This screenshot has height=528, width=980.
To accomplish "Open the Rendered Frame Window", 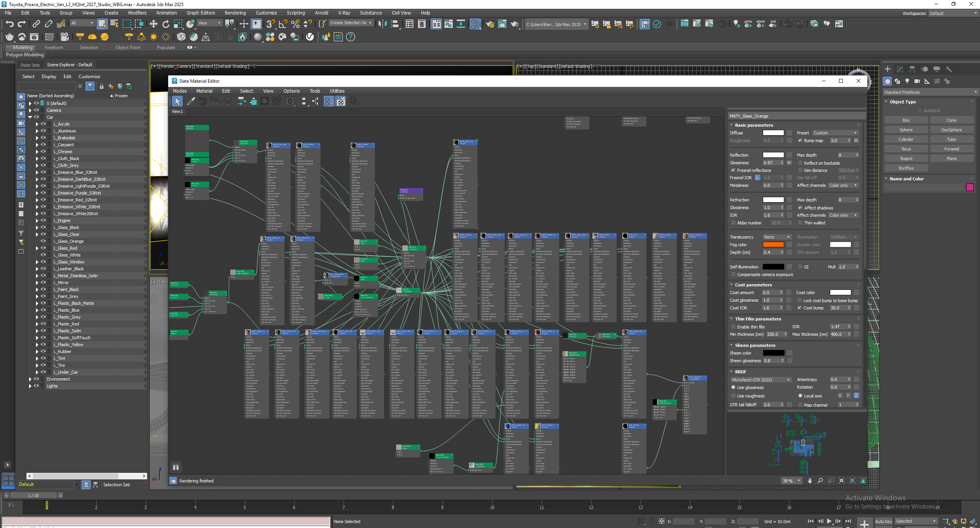I will [x=502, y=24].
